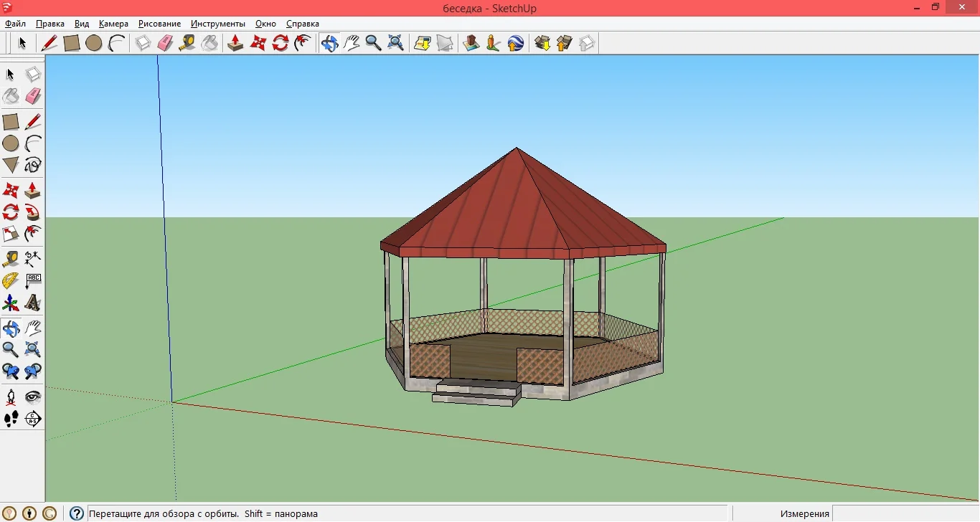Click the Измерения measurements input box
Viewport: 980px width, 522px height.
pos(905,513)
